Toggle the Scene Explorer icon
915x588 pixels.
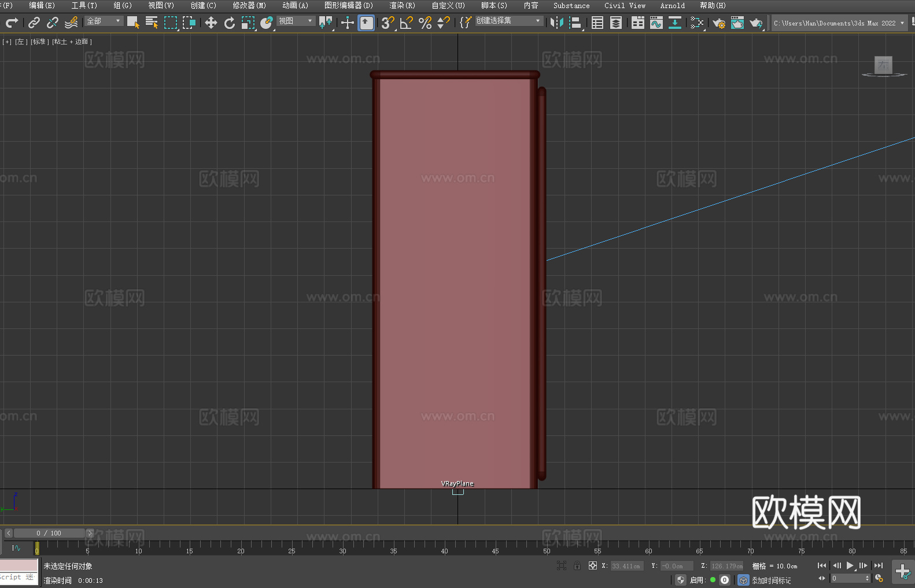[x=597, y=23]
